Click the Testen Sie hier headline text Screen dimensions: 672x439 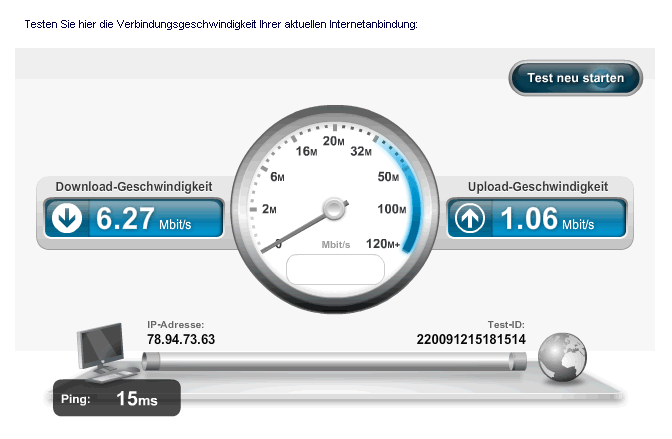[221, 24]
